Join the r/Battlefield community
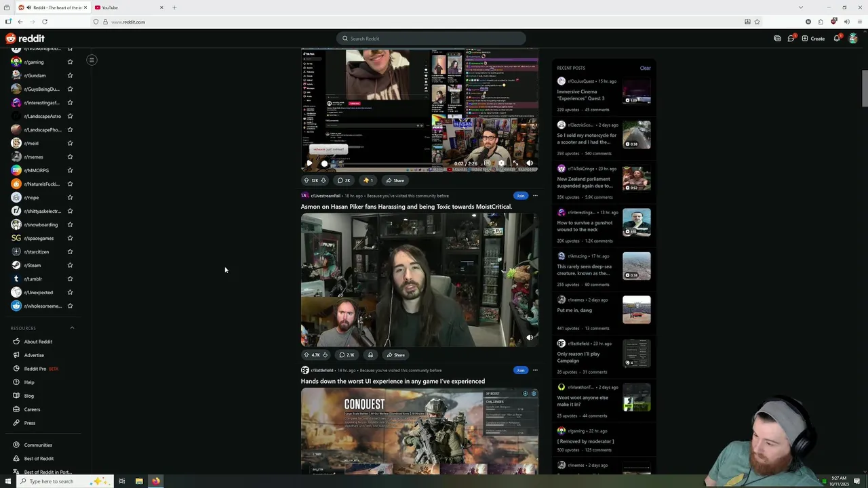 [520, 370]
